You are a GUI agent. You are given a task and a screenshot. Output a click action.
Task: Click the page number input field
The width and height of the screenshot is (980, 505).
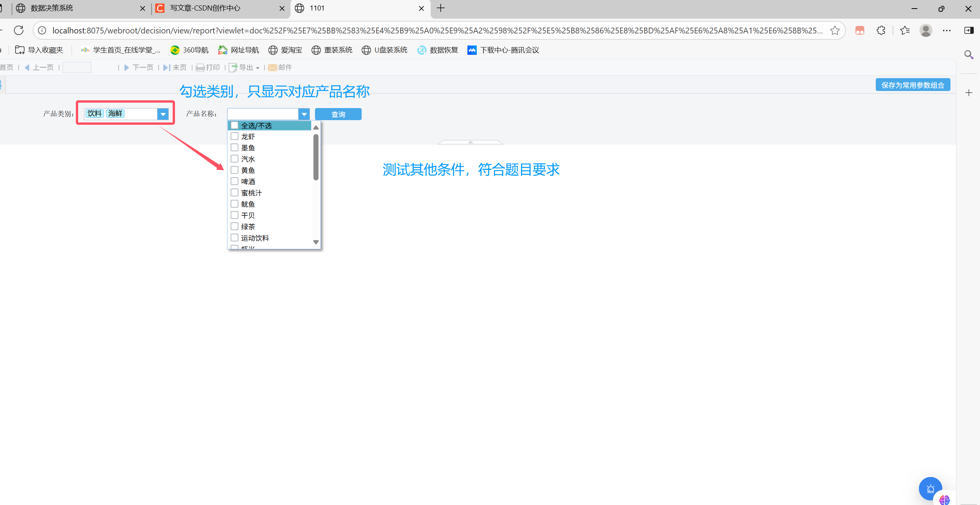[77, 68]
